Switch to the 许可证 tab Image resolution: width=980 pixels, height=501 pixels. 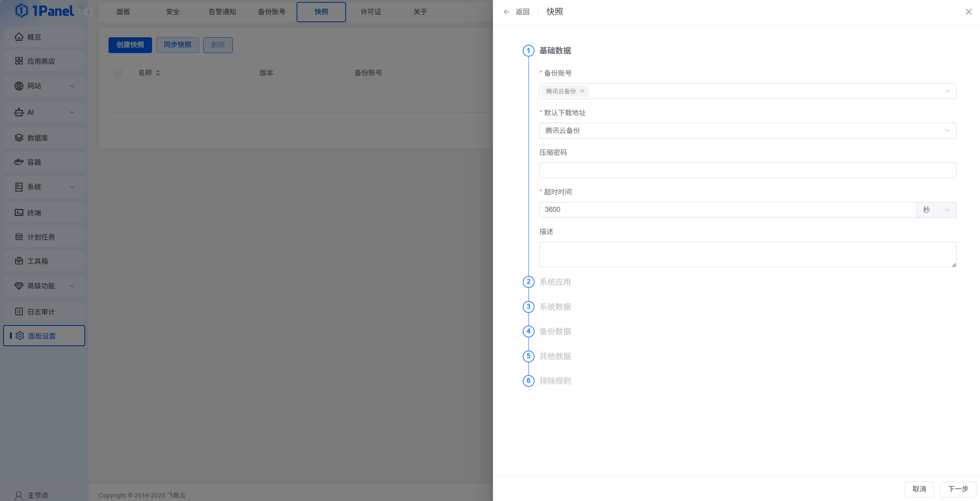tap(371, 12)
